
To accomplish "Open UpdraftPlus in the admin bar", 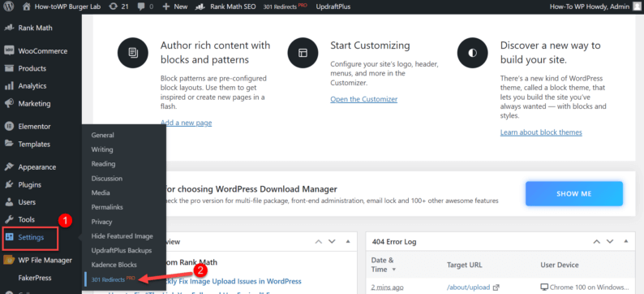I will click(x=333, y=6).
